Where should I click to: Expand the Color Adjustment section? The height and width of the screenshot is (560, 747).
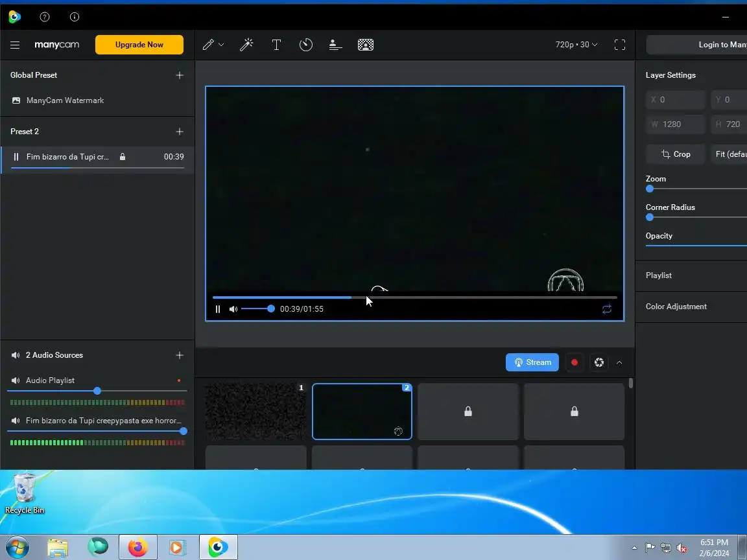(691, 307)
